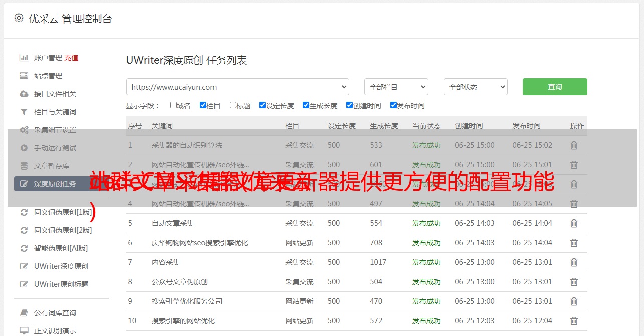Screen dimensions: 644x336
Task: Click keyword 搜索引擎的网站优化
Action: coord(183,321)
